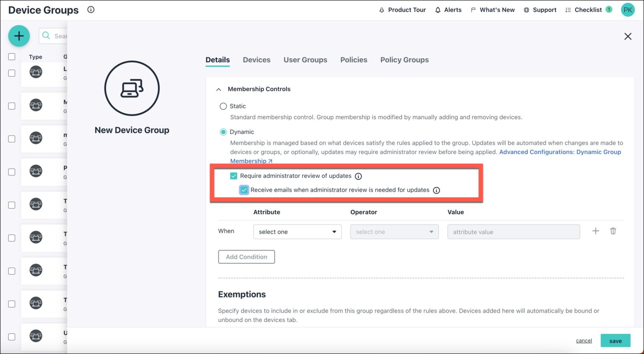Create a new group with the plus icon
The width and height of the screenshot is (644, 354).
click(19, 36)
